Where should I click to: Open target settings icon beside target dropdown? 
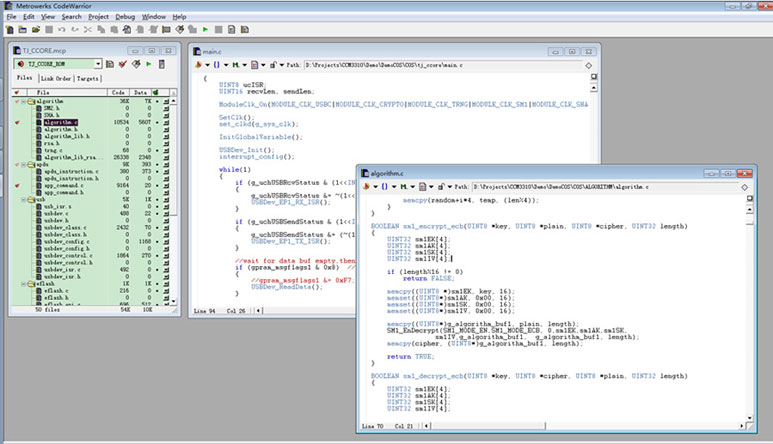(x=108, y=64)
